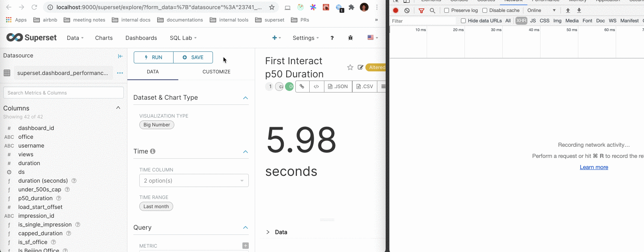Collapse the Datasource panel
The width and height of the screenshot is (644, 252).
tap(120, 56)
